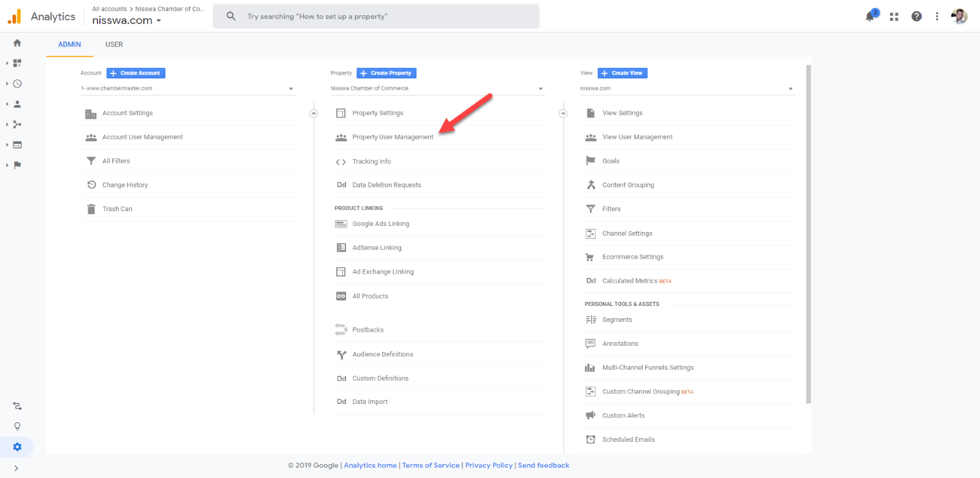Screen dimensions: 980x478
Task: Click the admin panel vertical scrollbar
Action: coord(809,233)
